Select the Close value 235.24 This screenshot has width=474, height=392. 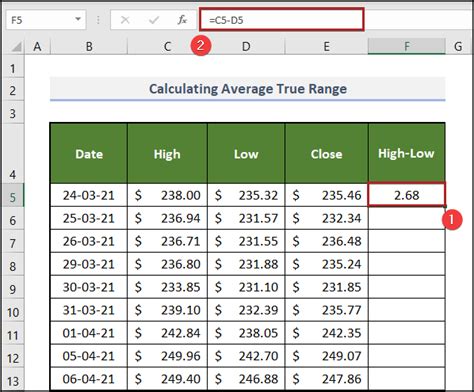[x=327, y=264]
